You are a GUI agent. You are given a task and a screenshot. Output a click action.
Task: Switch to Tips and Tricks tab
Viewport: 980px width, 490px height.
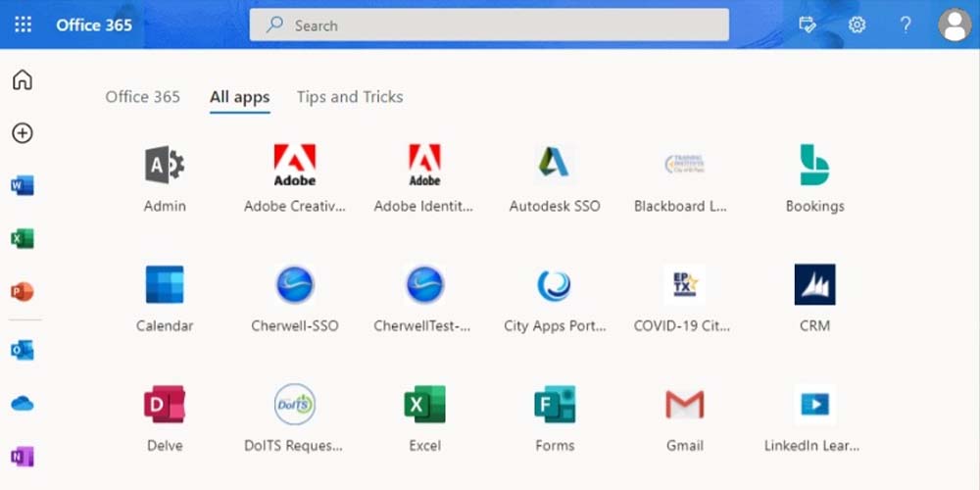[x=350, y=97]
